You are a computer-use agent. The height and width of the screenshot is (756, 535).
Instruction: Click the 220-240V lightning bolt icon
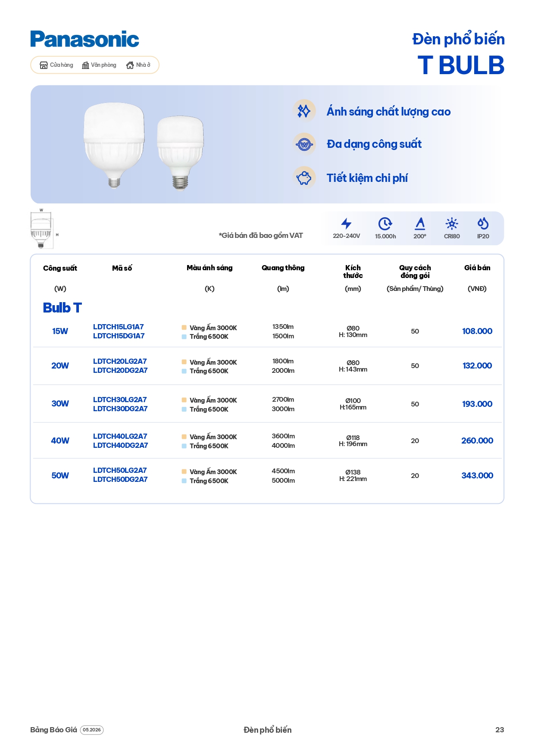click(346, 223)
